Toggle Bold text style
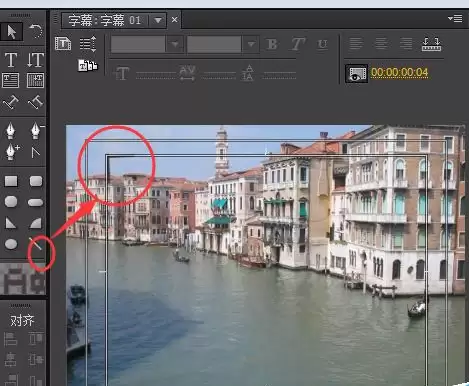 (272, 44)
